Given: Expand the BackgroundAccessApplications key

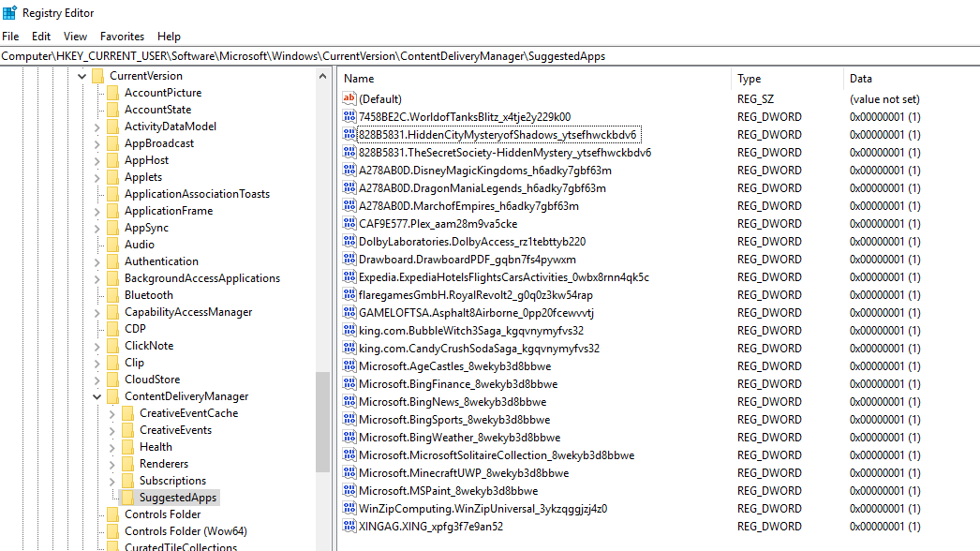Looking at the screenshot, I should pos(97,279).
